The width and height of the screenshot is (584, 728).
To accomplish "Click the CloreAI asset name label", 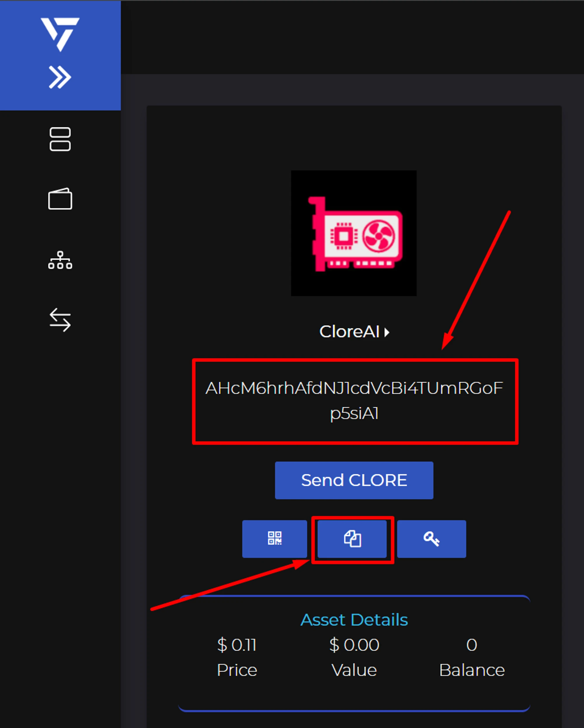I will pos(350,332).
